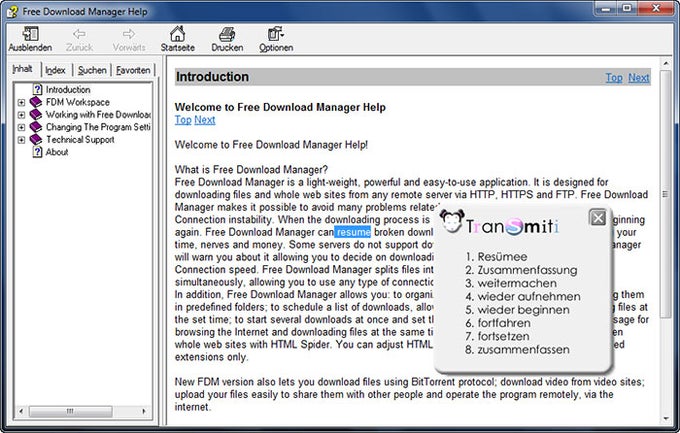The image size is (680, 433).
Task: Select Working with Free Download tree item
Action: (98, 115)
